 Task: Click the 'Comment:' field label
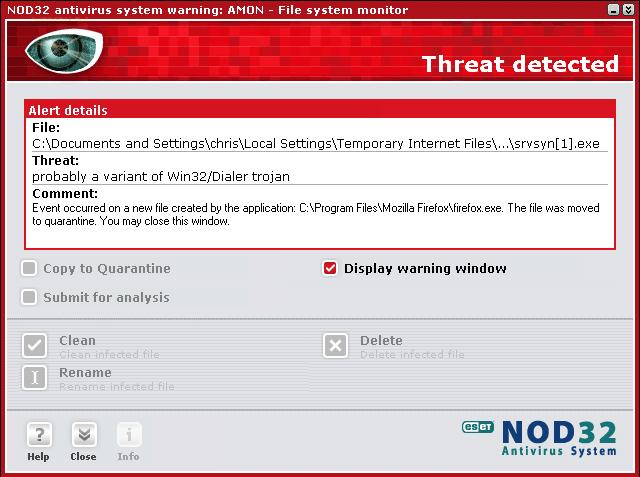point(65,193)
